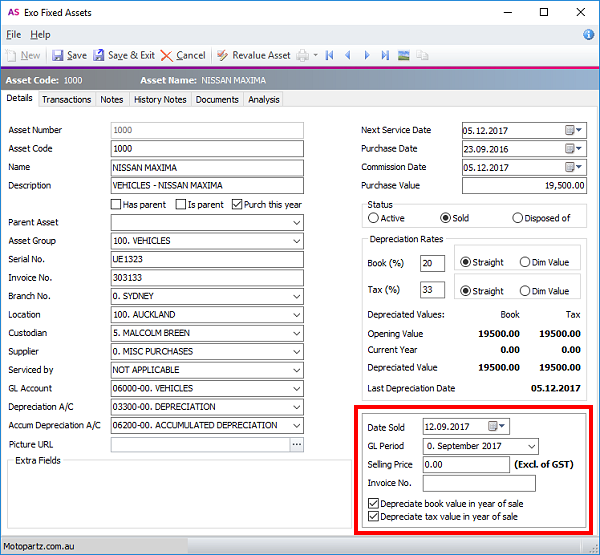Click into the Selling Price field

click(465, 465)
